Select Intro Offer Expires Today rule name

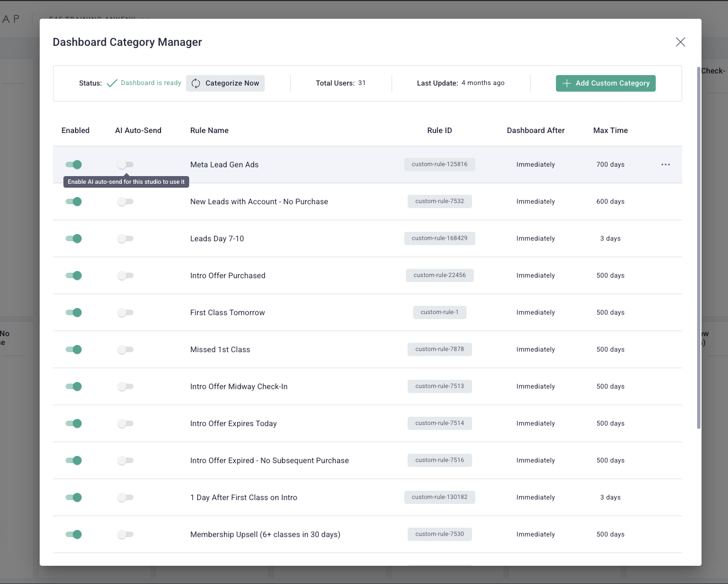(x=233, y=423)
